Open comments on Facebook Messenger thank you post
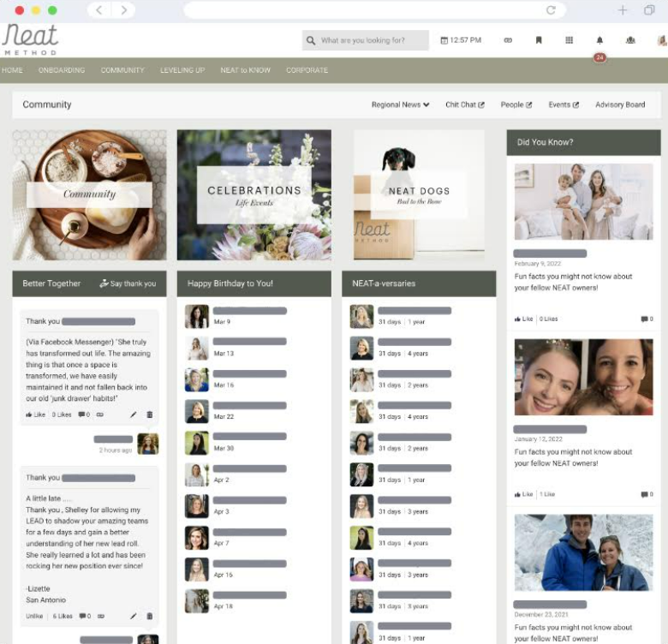The height and width of the screenshot is (644, 668). pos(84,414)
